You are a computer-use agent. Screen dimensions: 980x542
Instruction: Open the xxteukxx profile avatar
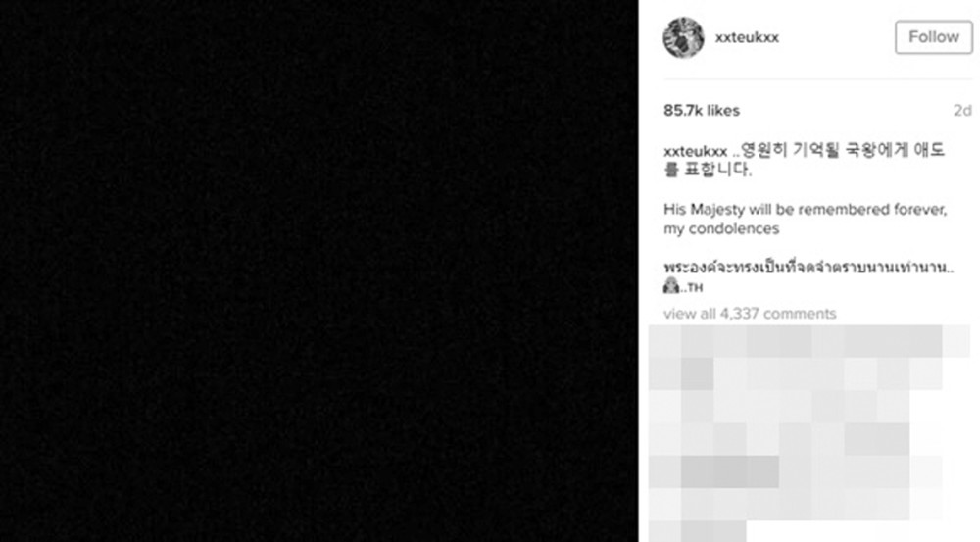[683, 37]
